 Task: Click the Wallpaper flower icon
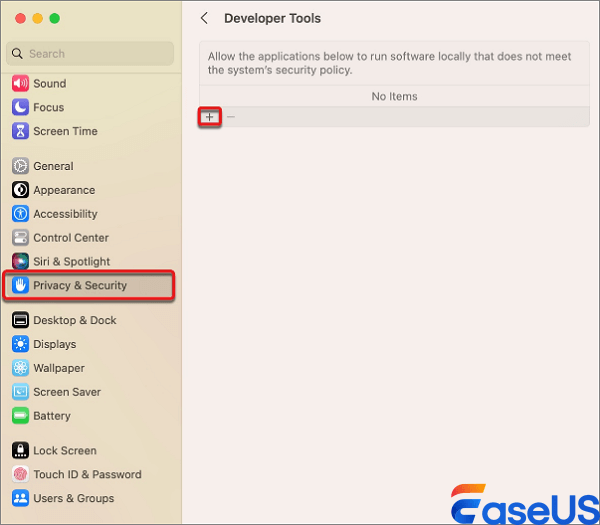20,368
